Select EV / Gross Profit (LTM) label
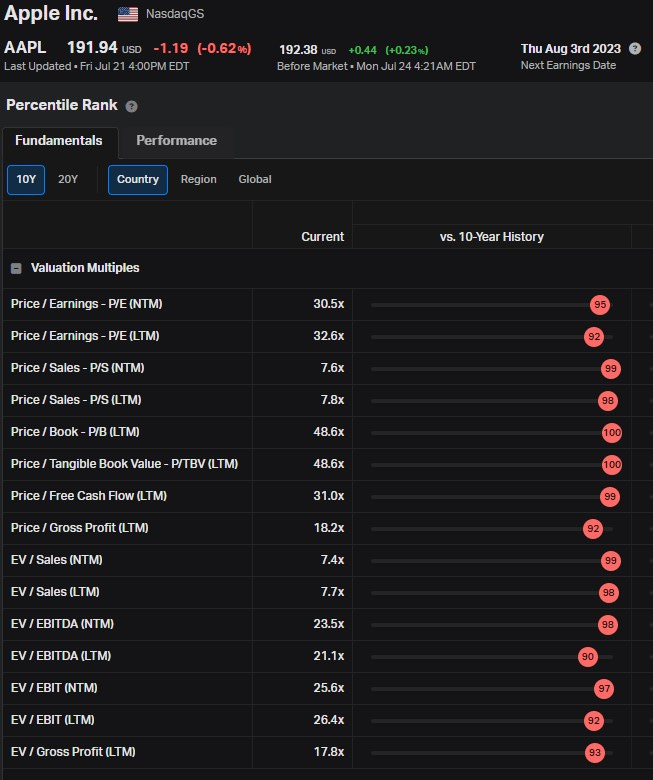 tap(73, 752)
